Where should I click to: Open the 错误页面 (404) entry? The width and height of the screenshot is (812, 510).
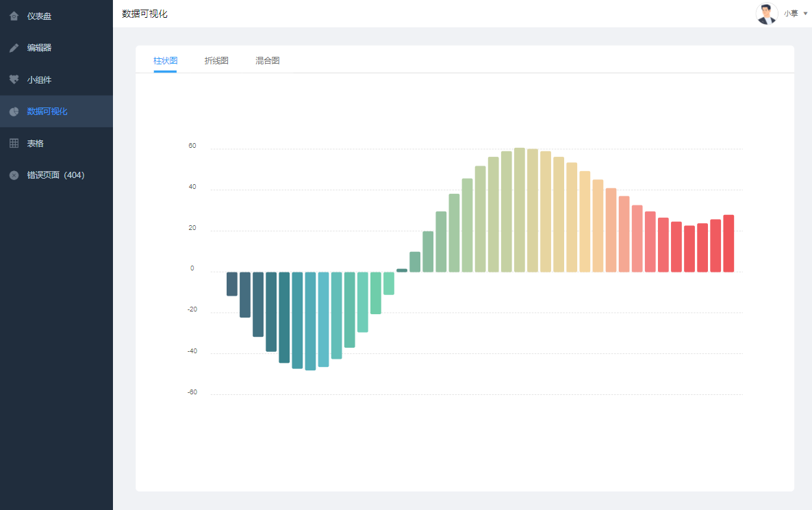coord(55,175)
